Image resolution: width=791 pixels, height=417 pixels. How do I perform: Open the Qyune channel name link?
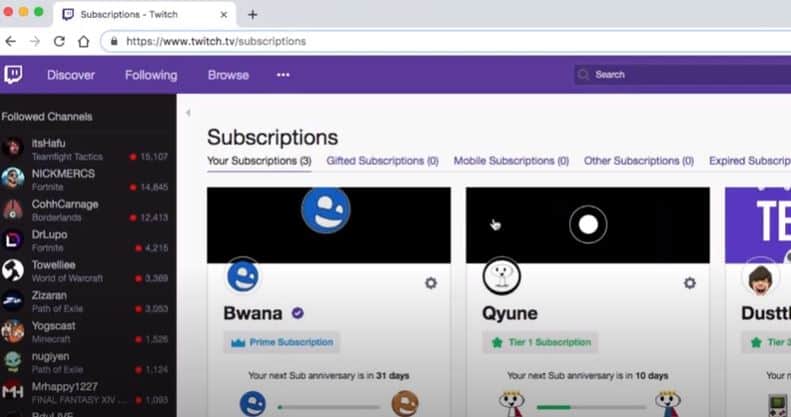(x=510, y=313)
